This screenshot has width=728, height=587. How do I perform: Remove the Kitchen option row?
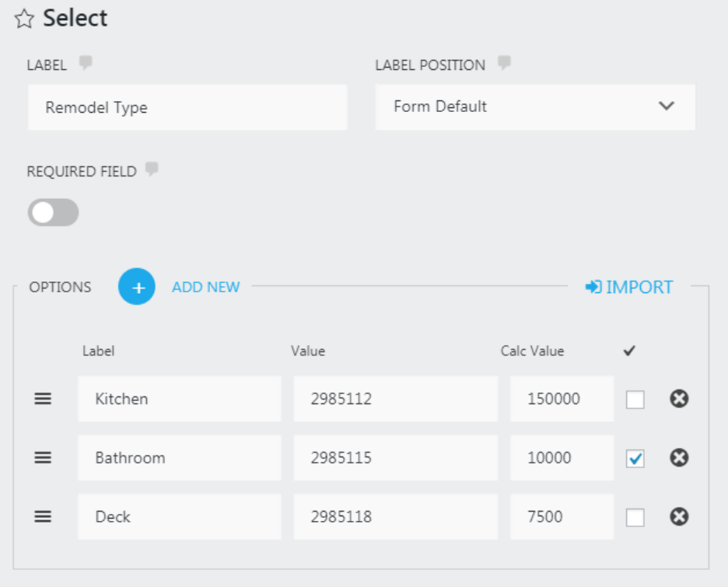point(679,399)
